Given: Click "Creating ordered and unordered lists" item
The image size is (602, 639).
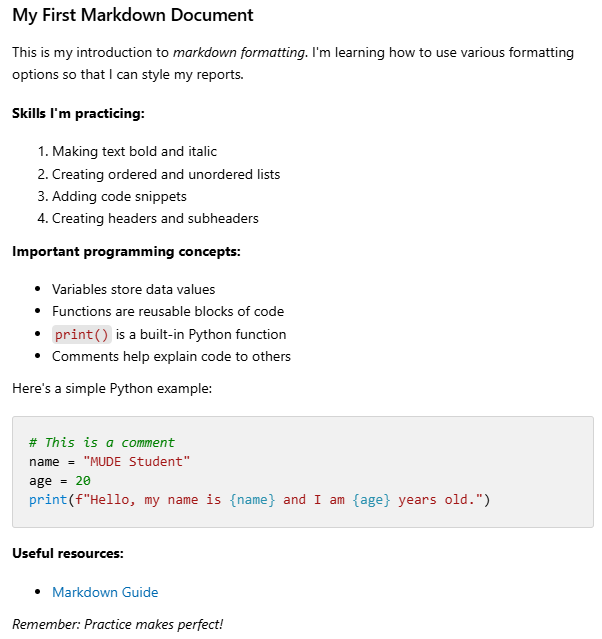Looking at the screenshot, I should (x=166, y=174).
